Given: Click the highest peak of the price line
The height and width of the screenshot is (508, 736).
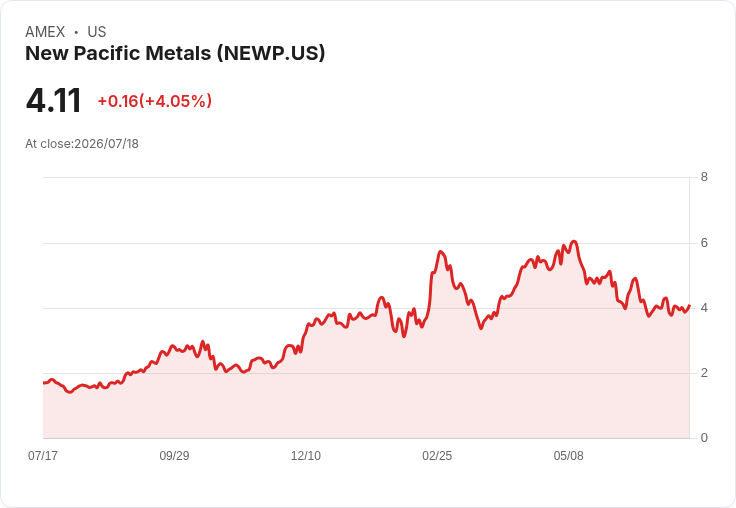Looking at the screenshot, I should coord(574,242).
